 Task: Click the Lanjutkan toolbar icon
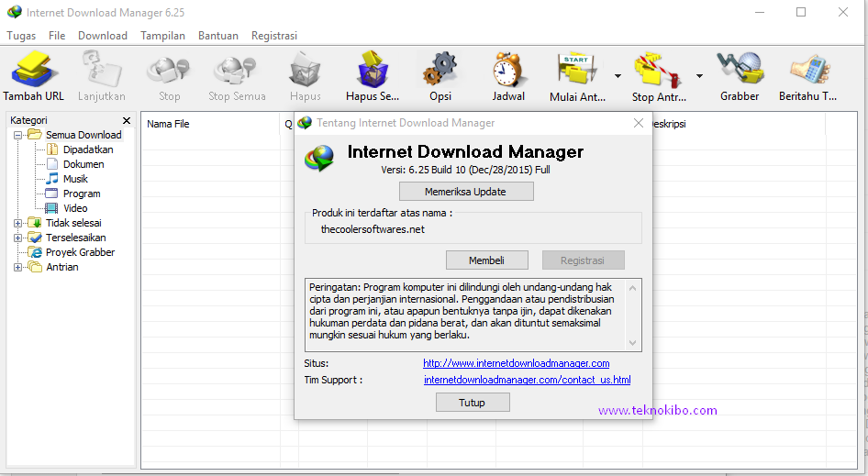102,69
